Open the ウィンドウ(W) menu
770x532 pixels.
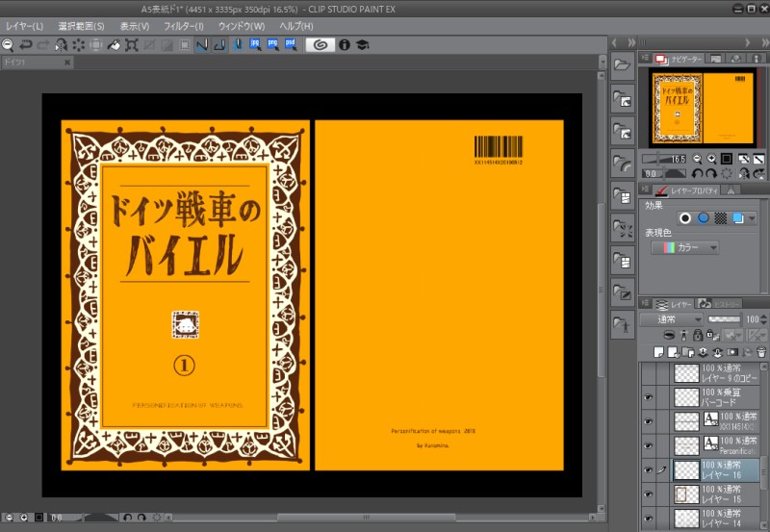(x=242, y=26)
